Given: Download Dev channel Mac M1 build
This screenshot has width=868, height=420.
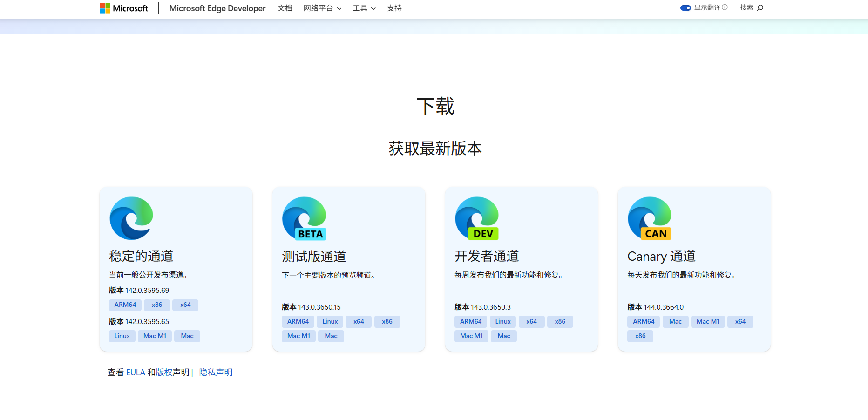Looking at the screenshot, I should click(471, 336).
